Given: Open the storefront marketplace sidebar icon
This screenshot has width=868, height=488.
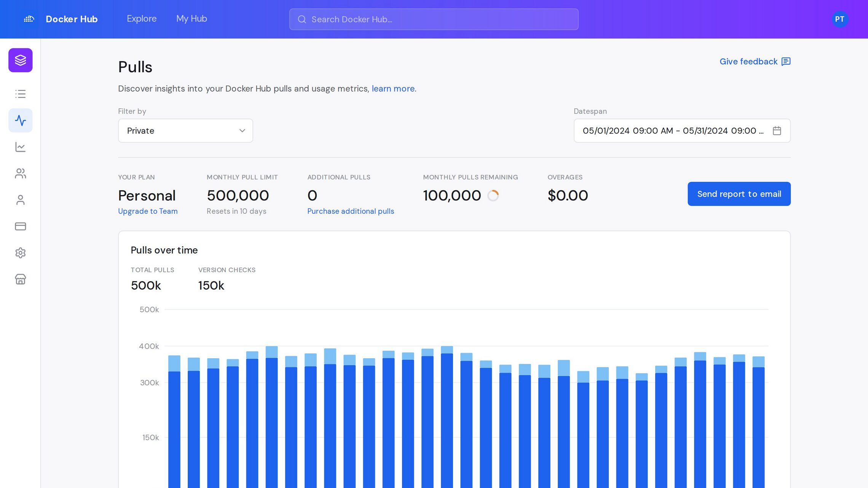Looking at the screenshot, I should pyautogui.click(x=21, y=279).
